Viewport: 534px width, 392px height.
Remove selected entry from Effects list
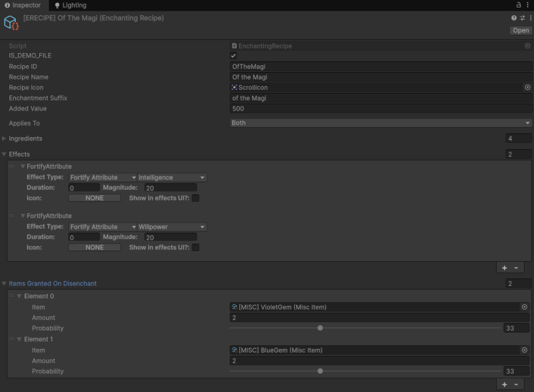tap(516, 268)
